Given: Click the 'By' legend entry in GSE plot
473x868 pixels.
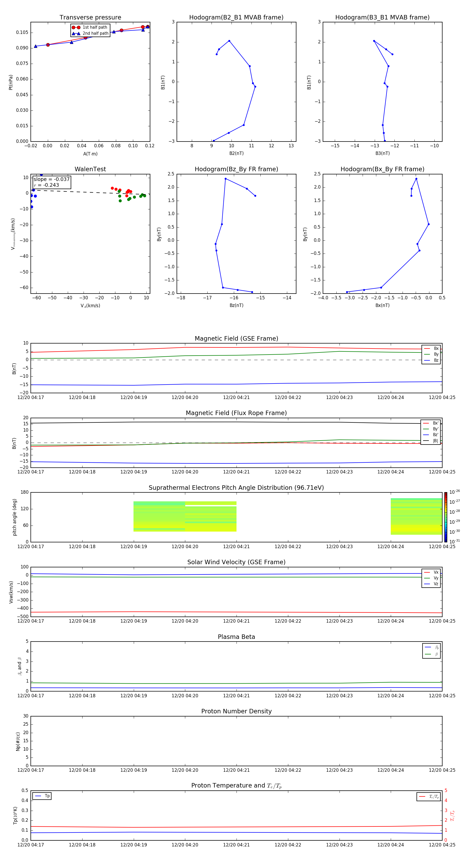Looking at the screenshot, I should [x=431, y=355].
